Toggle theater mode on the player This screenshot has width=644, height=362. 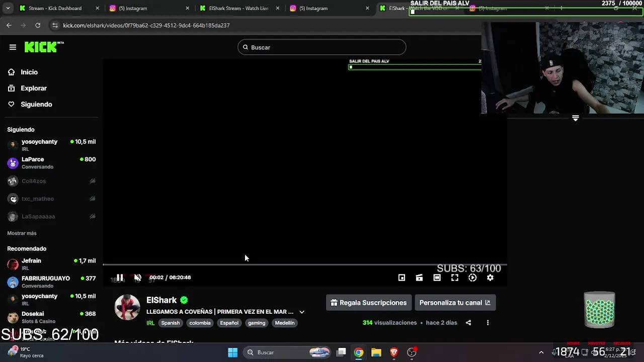point(437,278)
